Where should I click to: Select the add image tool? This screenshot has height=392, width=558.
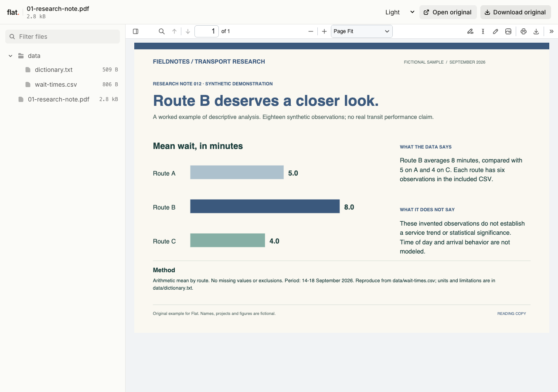pos(508,31)
